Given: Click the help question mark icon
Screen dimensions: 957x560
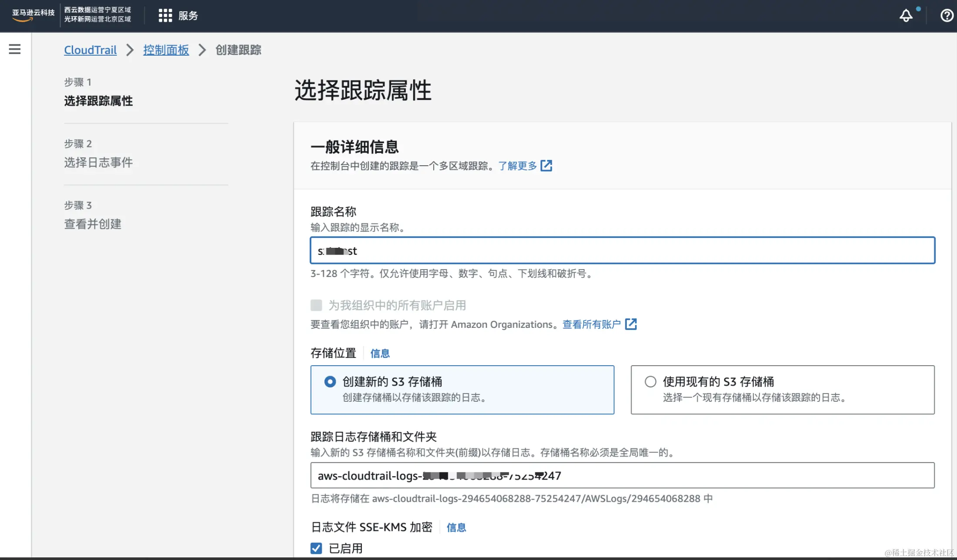Looking at the screenshot, I should click(946, 16).
